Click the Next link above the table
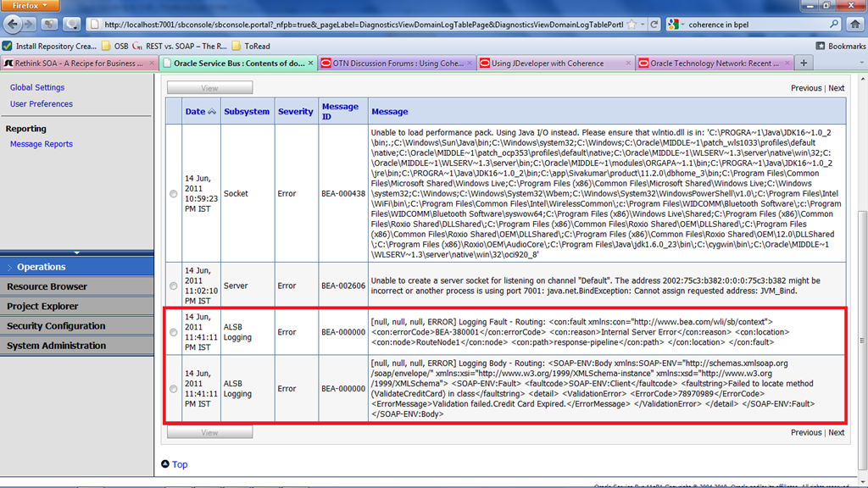Viewport: 868px width, 488px height. (x=836, y=88)
